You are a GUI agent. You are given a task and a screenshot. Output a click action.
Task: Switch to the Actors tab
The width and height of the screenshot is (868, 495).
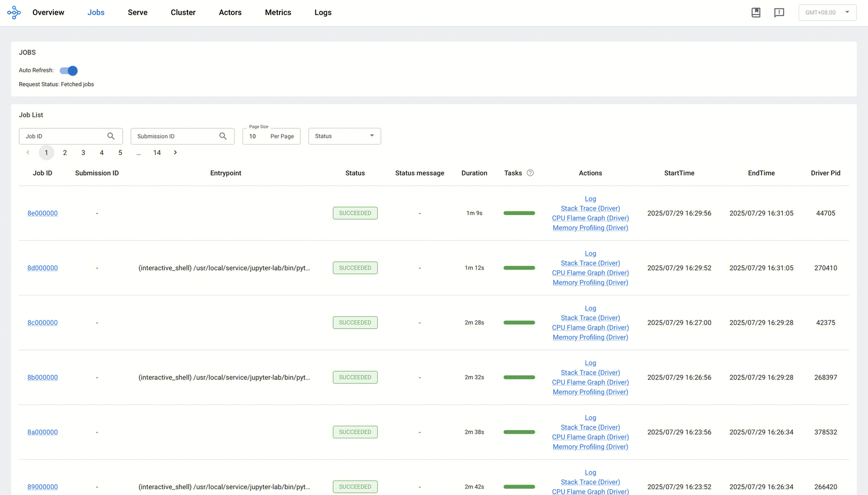click(x=230, y=12)
